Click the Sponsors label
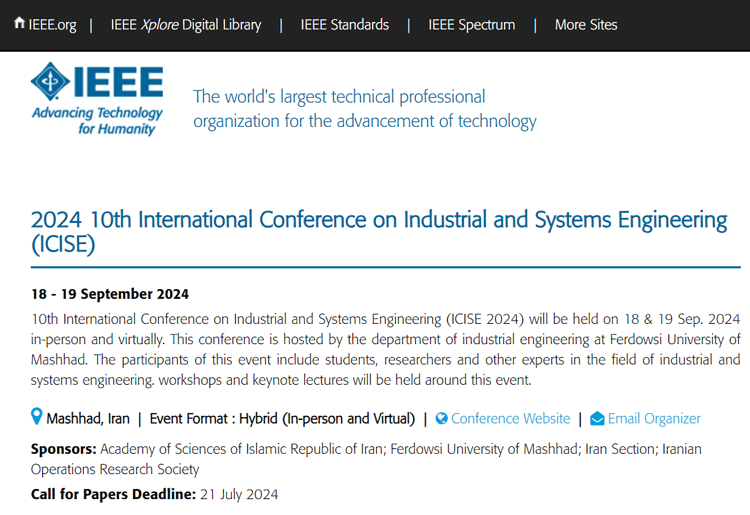This screenshot has width=750, height=515. pos(64,449)
